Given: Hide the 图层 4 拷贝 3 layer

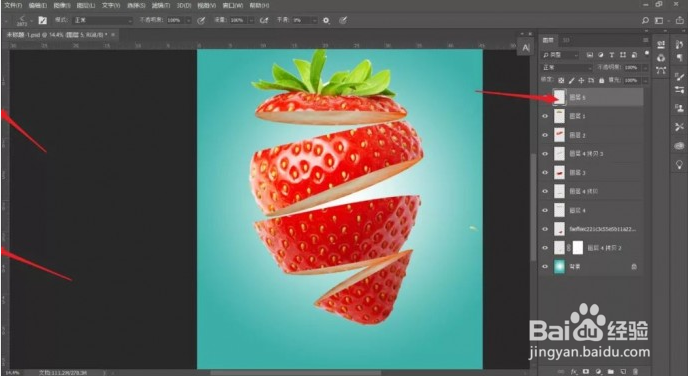Looking at the screenshot, I should click(x=545, y=154).
